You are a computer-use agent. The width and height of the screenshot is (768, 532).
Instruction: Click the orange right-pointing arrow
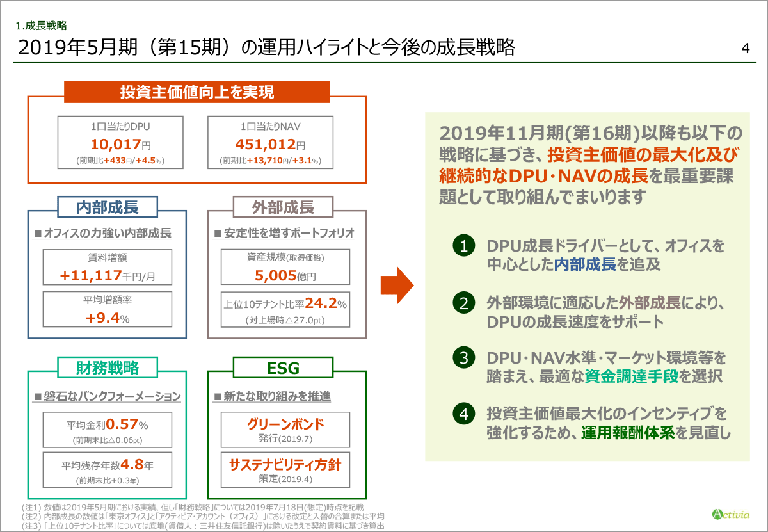tap(397, 285)
